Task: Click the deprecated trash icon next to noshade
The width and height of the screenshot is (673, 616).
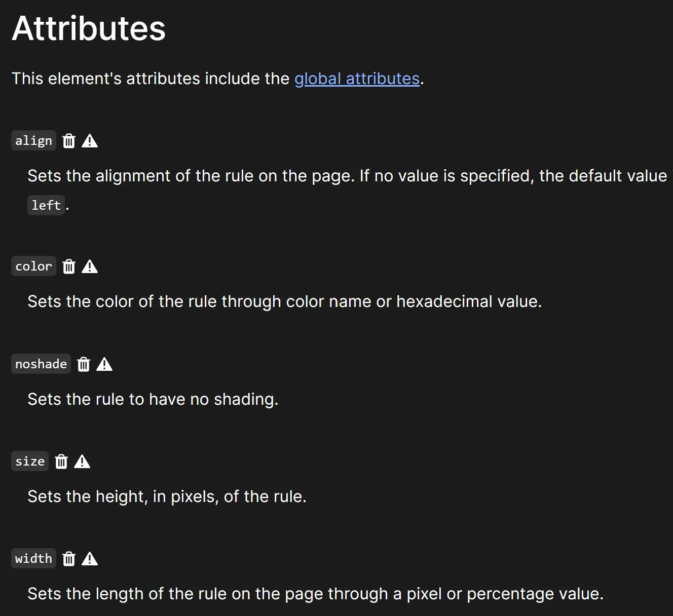Action: (x=84, y=364)
